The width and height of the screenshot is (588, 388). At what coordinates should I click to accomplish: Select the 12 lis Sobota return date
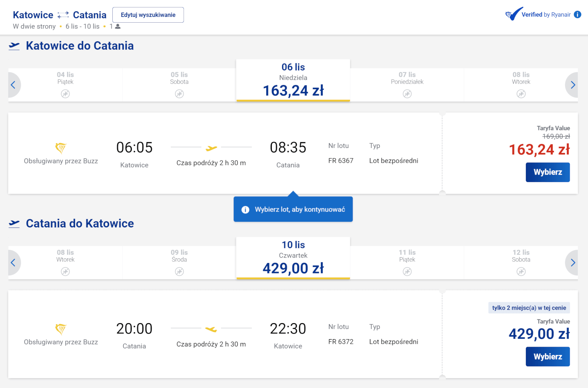[x=521, y=263]
